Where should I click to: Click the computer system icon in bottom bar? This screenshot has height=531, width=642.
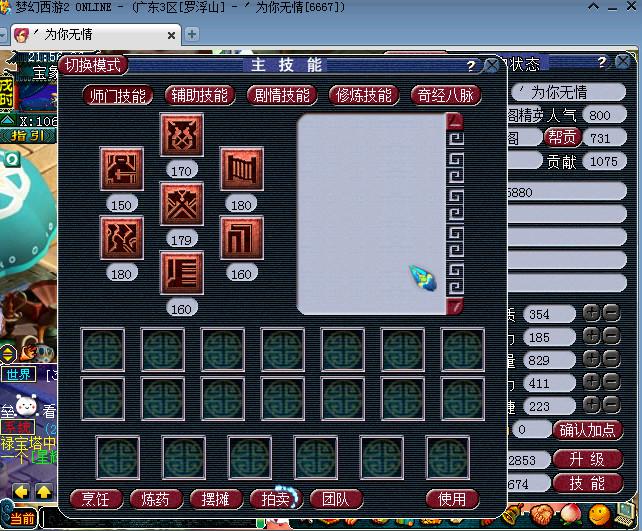click(625, 514)
